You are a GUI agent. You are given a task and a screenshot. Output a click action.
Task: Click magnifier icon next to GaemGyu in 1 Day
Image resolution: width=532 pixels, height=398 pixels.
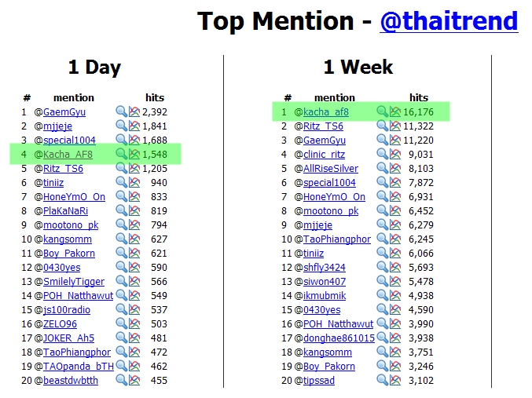[121, 111]
